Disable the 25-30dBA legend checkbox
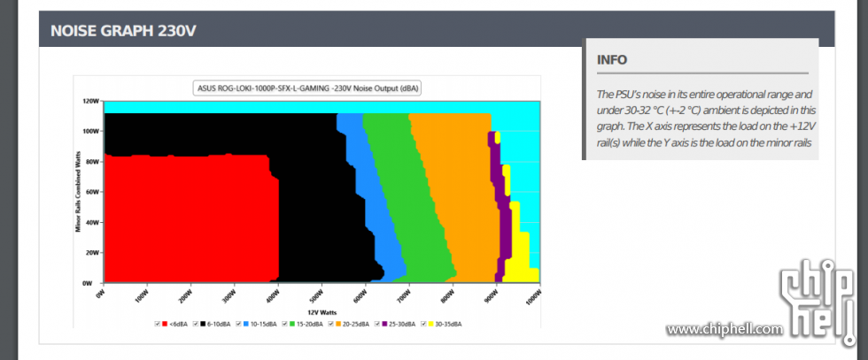 coord(377,324)
